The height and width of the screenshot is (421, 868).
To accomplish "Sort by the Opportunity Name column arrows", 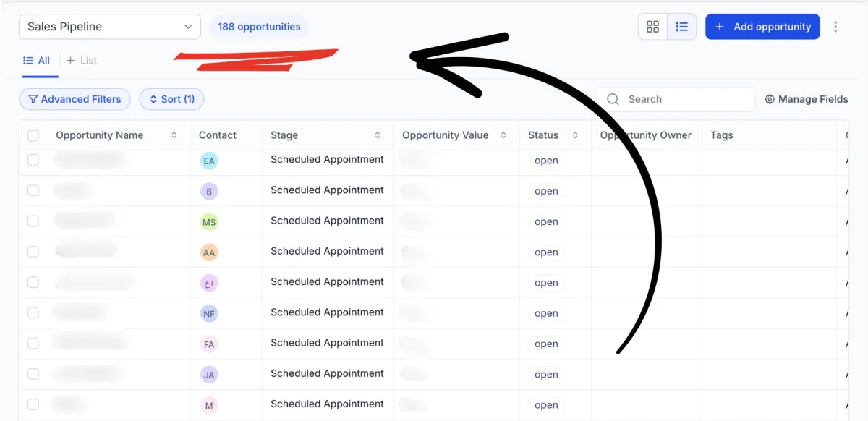I will (174, 135).
